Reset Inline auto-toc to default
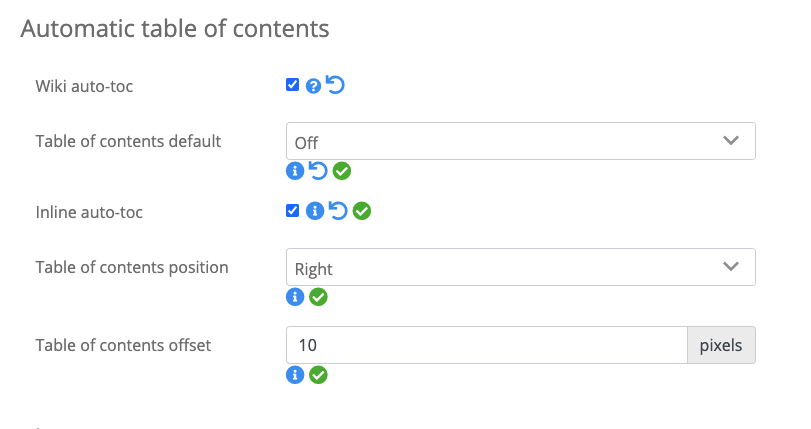Screen dimensions: 811x429 (x=338, y=211)
